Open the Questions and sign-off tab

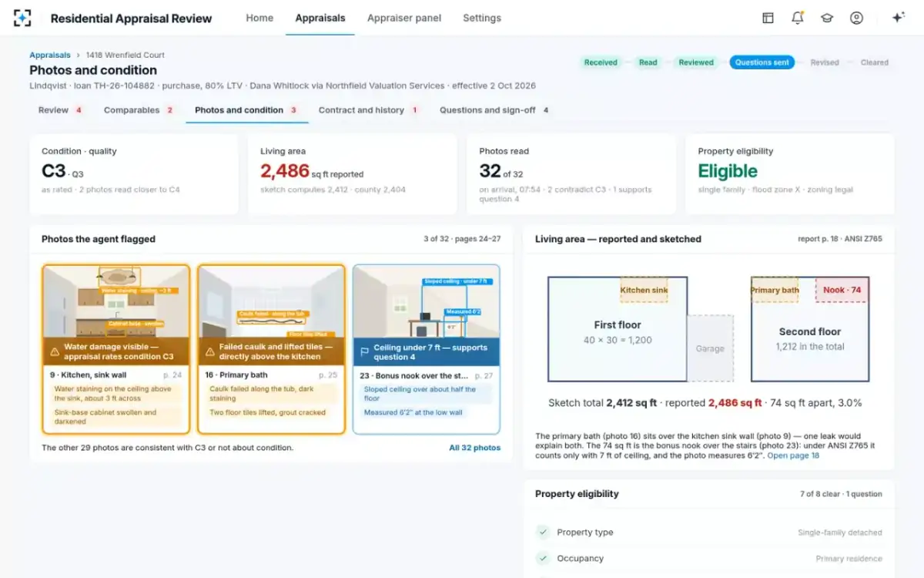[x=494, y=110]
